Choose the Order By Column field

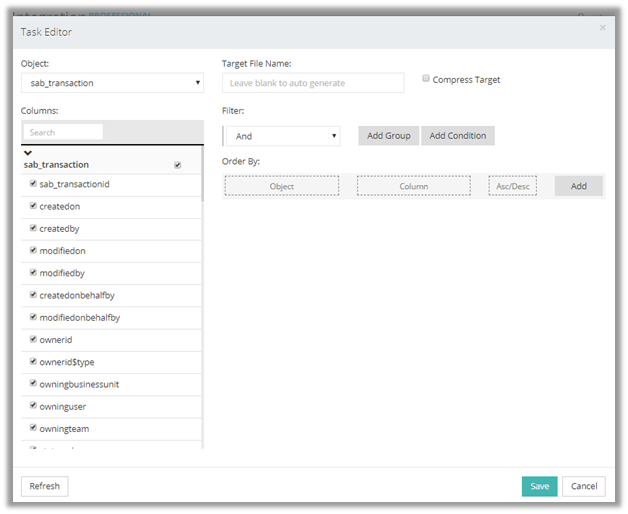413,186
